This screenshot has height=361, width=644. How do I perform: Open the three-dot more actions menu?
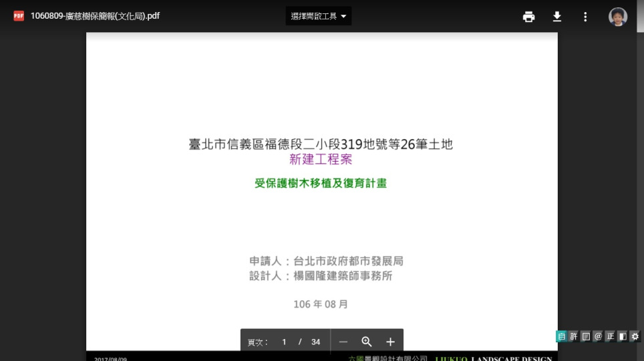tap(585, 17)
